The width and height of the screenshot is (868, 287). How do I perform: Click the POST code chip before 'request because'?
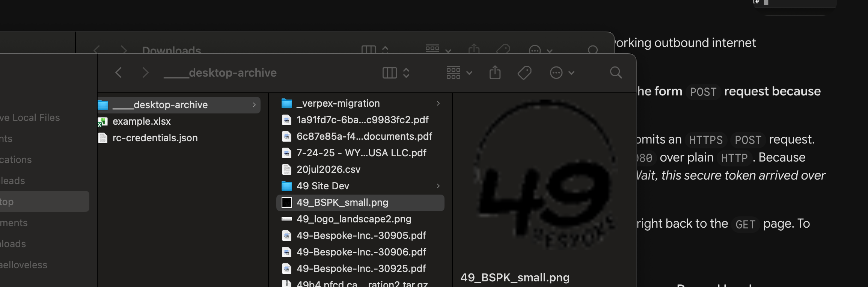tap(703, 92)
